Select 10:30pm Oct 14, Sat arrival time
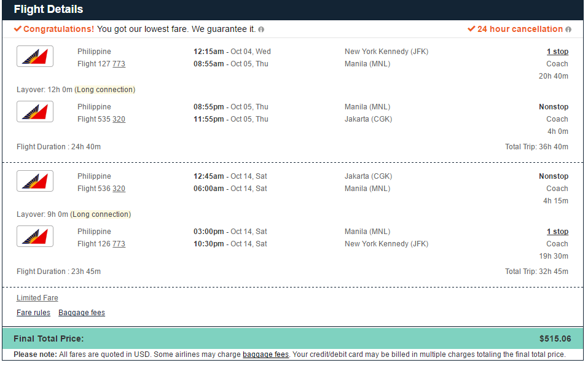 click(x=230, y=244)
